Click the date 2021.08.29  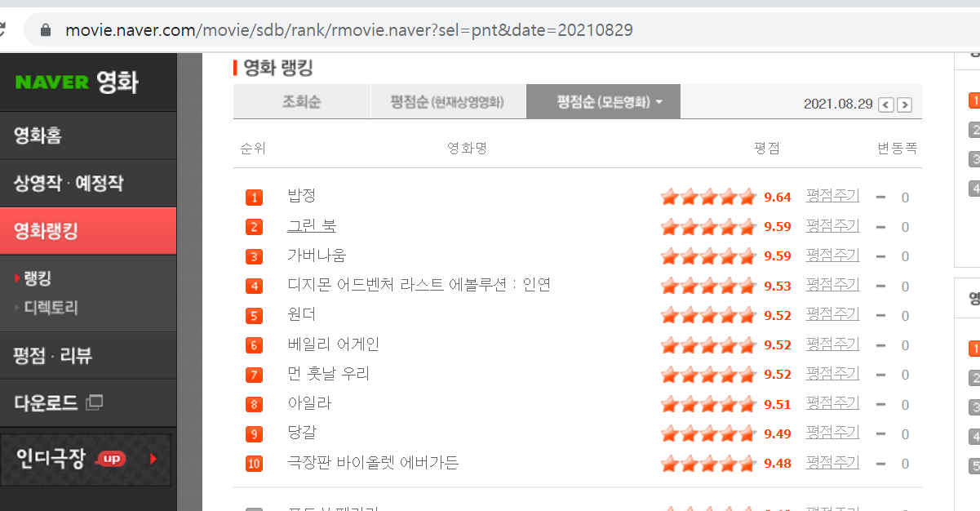click(838, 104)
